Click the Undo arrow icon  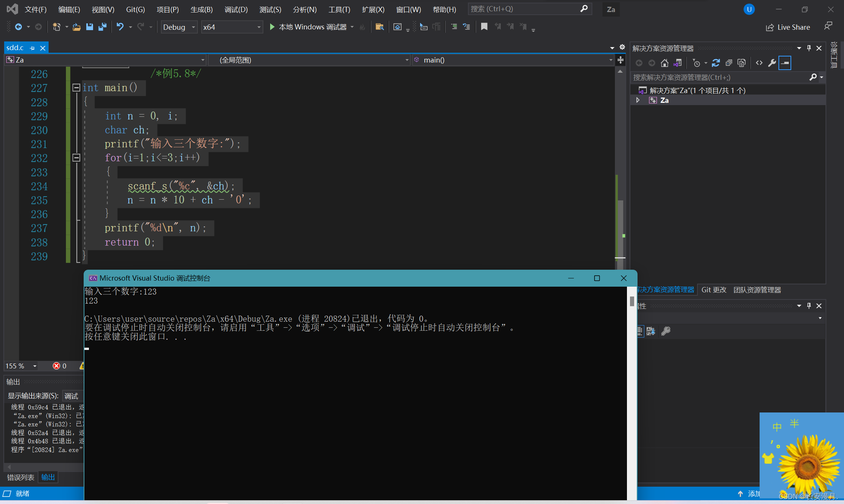click(120, 27)
